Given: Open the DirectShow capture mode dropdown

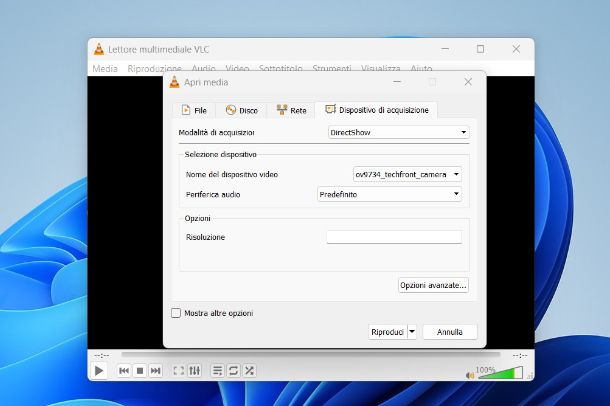Looking at the screenshot, I should point(399,132).
